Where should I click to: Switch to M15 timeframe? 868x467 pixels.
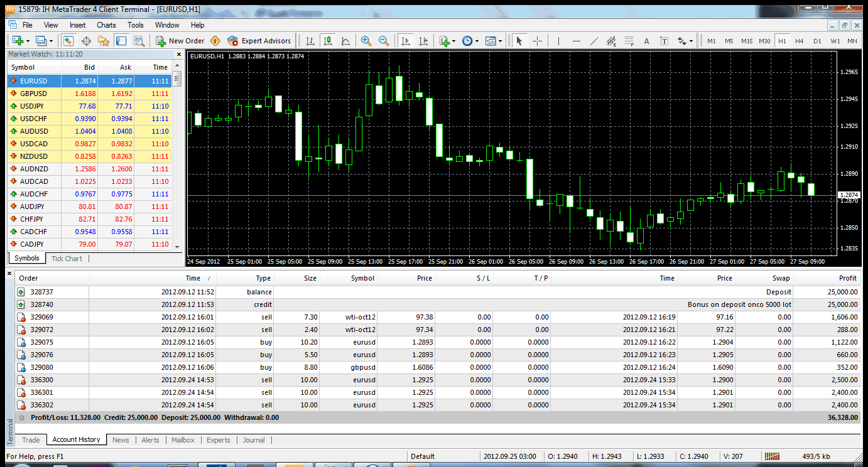746,41
